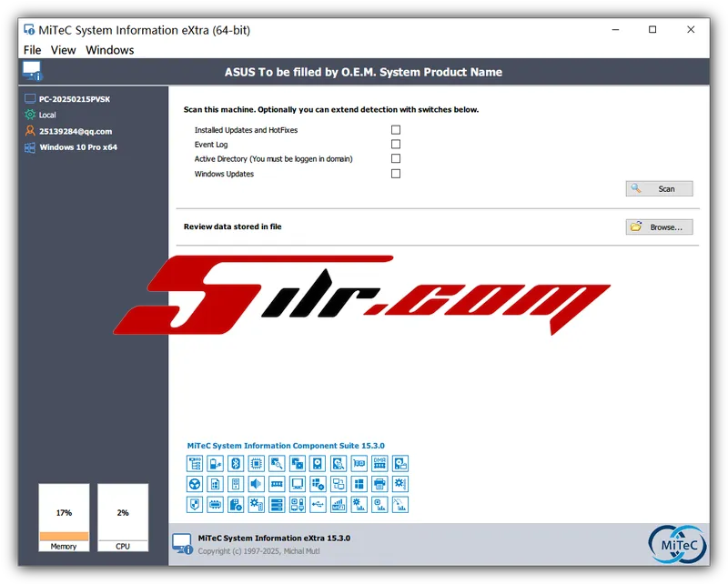
Task: Click the overlapping windows icon
Action: [298, 463]
